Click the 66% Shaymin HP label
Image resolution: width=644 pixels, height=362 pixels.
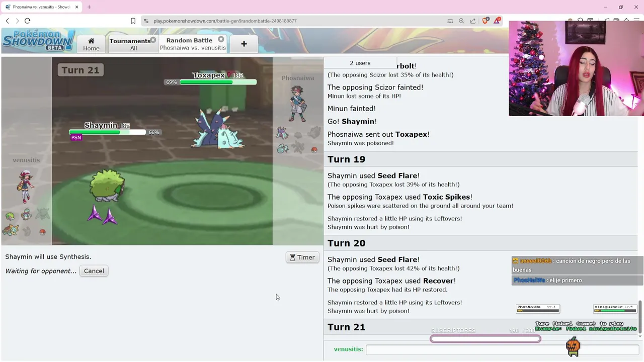pyautogui.click(x=154, y=132)
